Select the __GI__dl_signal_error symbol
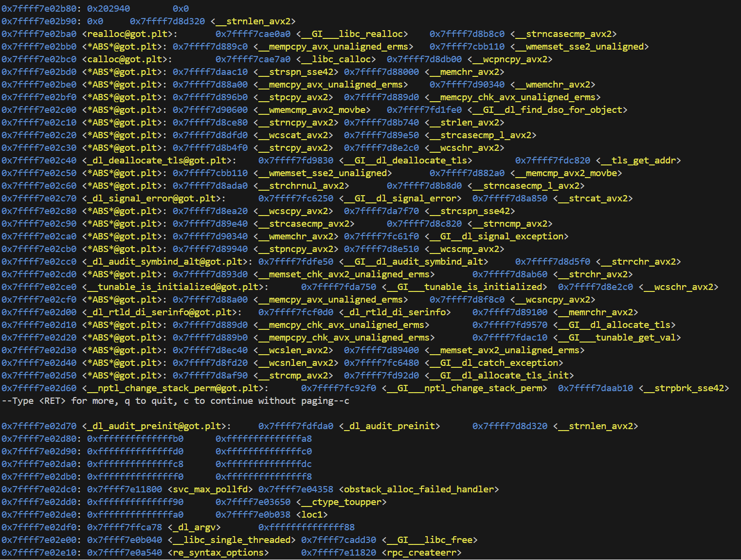 [400, 199]
